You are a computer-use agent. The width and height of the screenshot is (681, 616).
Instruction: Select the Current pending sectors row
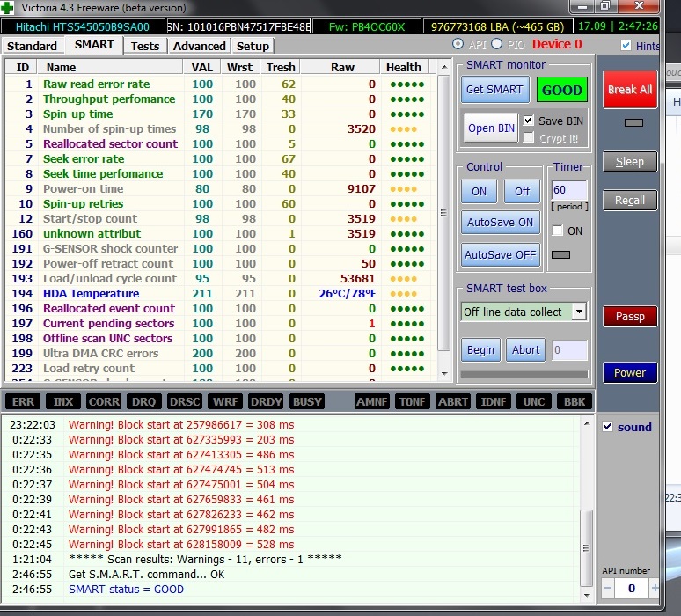pyautogui.click(x=109, y=323)
